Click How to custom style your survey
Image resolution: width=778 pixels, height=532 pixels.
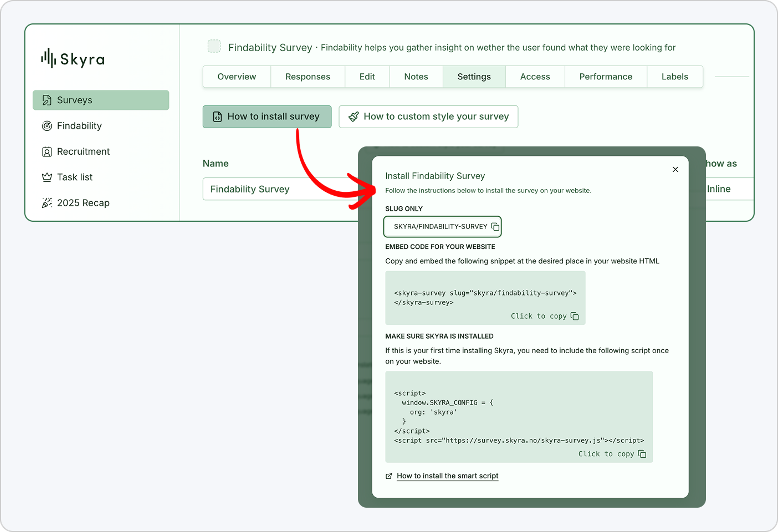click(x=428, y=116)
